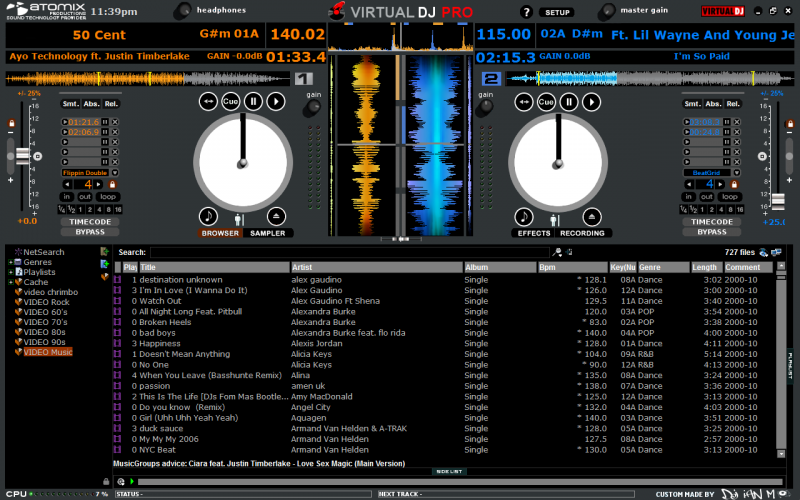Toggle the pitch lock on deck 1
This screenshot has height=500, width=800.
pyautogui.click(x=11, y=123)
